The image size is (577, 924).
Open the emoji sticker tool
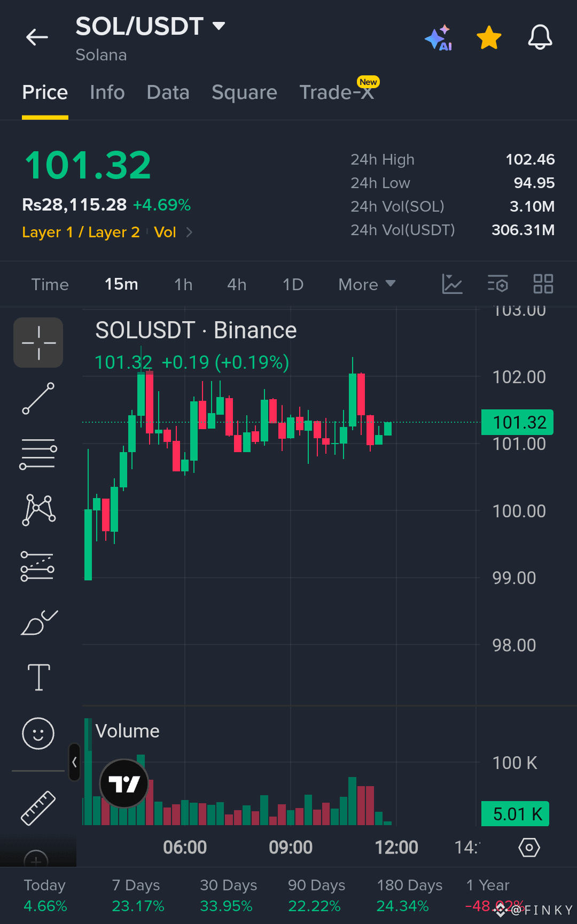38,733
